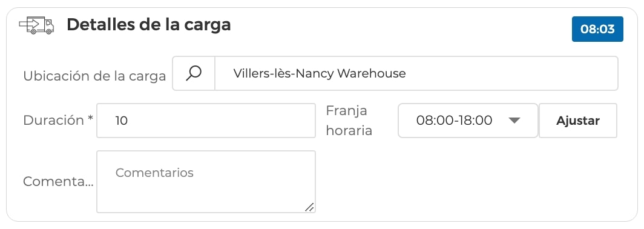This screenshot has width=644, height=229.
Task: Click the truncated Comenta... label
Action: pyautogui.click(x=58, y=181)
